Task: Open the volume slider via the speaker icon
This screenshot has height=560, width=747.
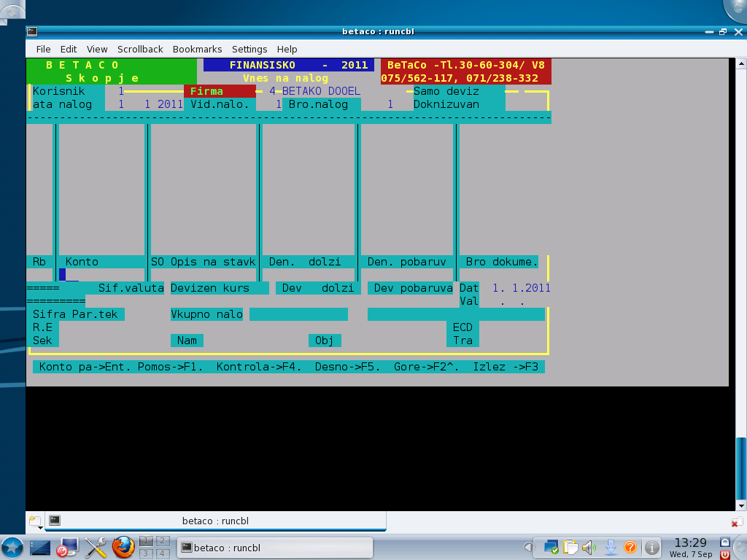Action: (587, 547)
